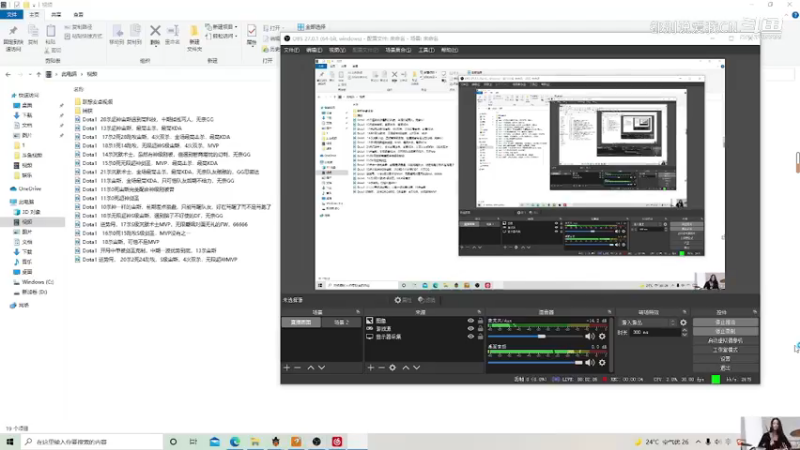Toggle visibility of the middle source row

point(470,329)
